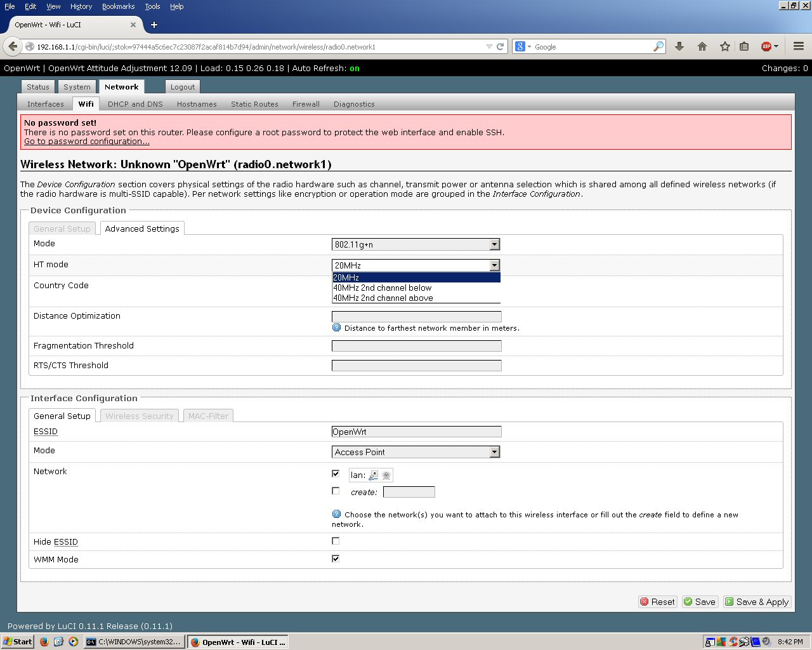
Task: Switch to MAC-Filter tab
Action: point(208,416)
